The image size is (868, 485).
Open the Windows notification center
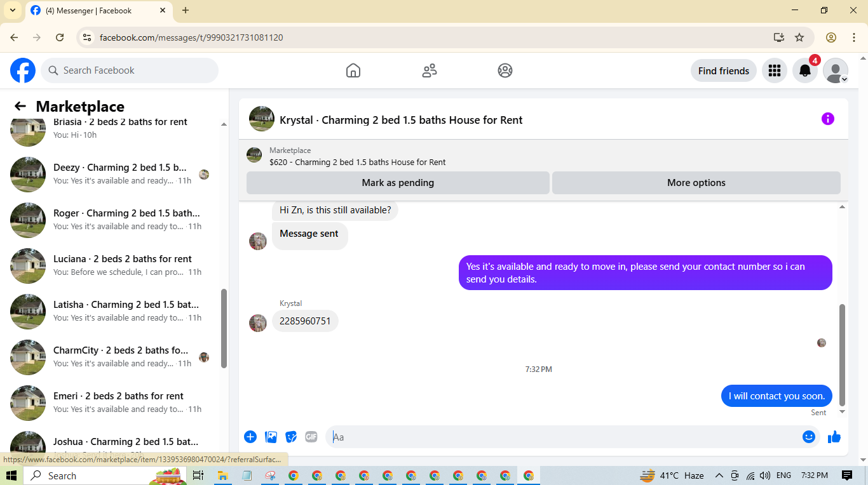tap(847, 475)
